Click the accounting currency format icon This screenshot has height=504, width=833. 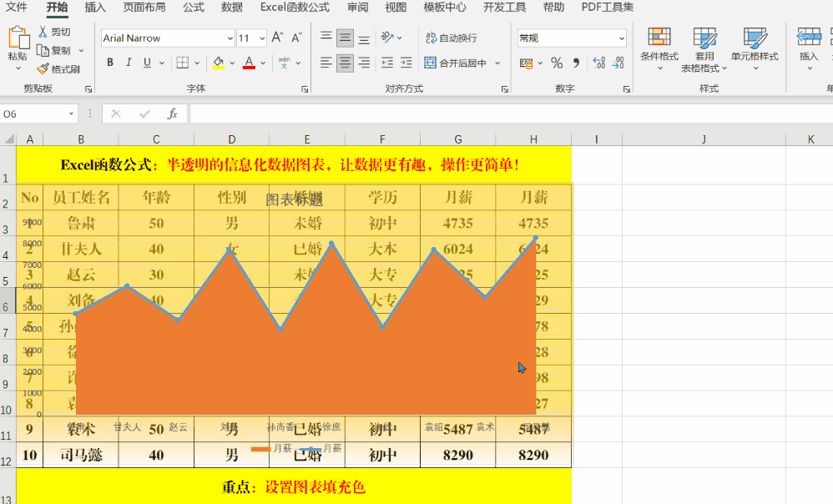point(526,63)
